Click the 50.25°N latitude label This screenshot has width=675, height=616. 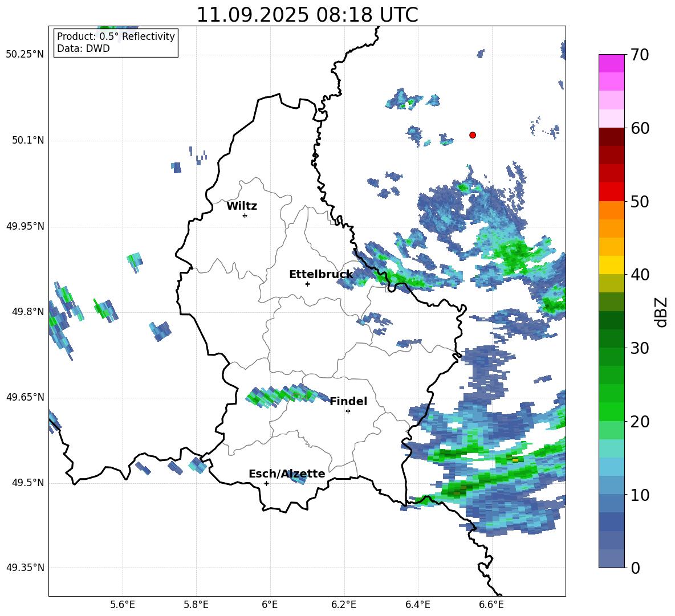(x=25, y=55)
